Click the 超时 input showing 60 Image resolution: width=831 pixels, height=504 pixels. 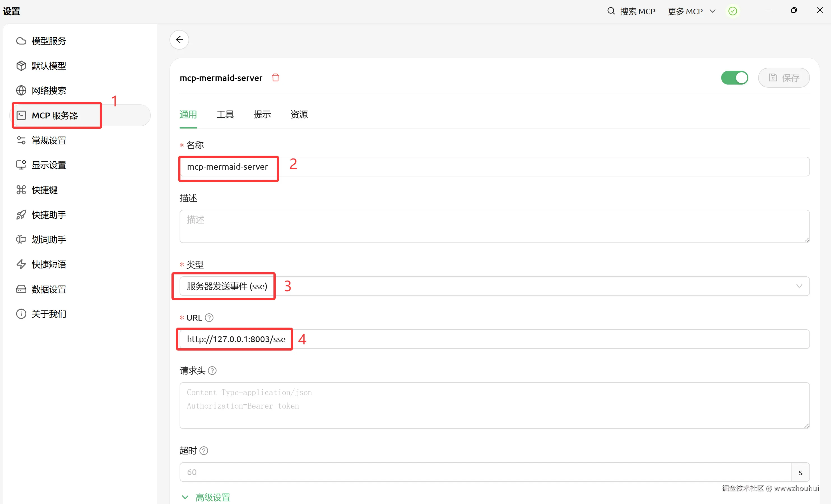(x=486, y=472)
